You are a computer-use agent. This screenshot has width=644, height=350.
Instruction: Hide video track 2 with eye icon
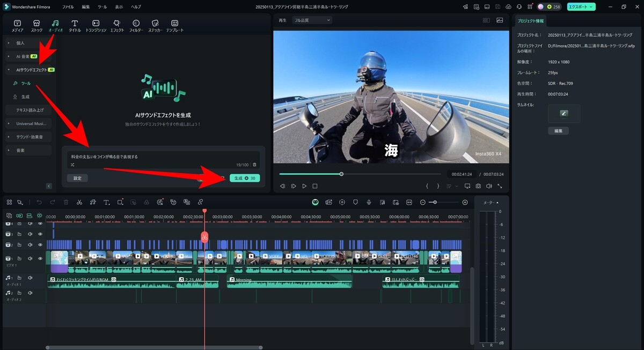click(x=40, y=244)
